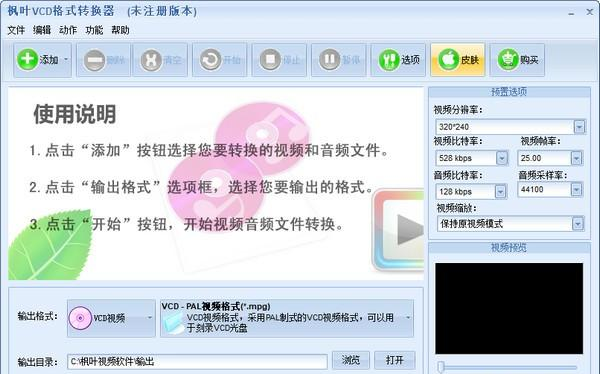Click the 停止 (Stop) square toolbar button
This screenshot has width=600, height=374.
pyautogui.click(x=279, y=60)
